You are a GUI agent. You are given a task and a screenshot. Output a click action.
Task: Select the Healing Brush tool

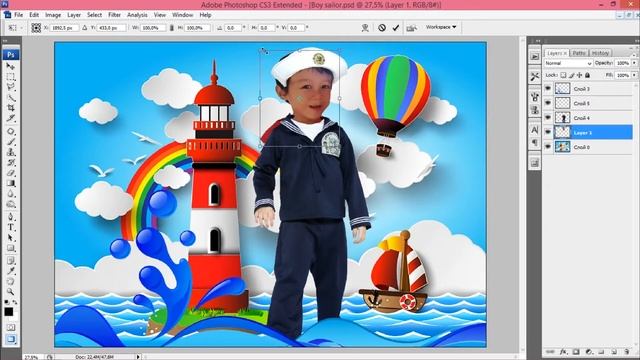[x=11, y=131]
